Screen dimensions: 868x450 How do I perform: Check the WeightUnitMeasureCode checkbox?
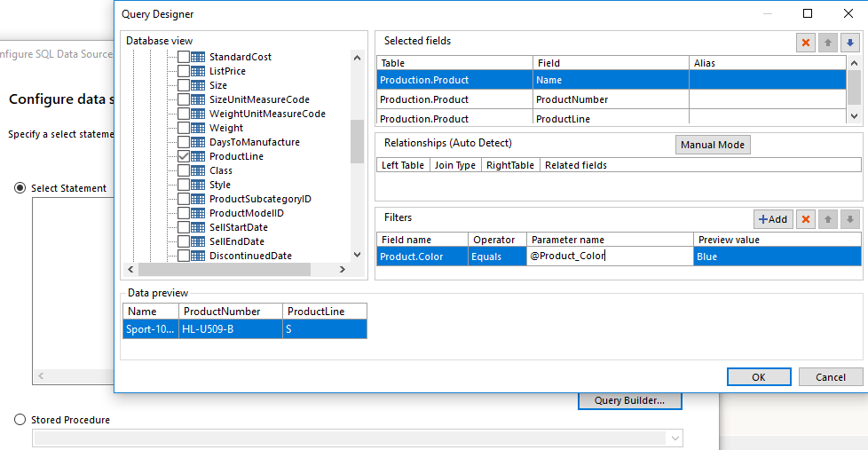(x=183, y=114)
